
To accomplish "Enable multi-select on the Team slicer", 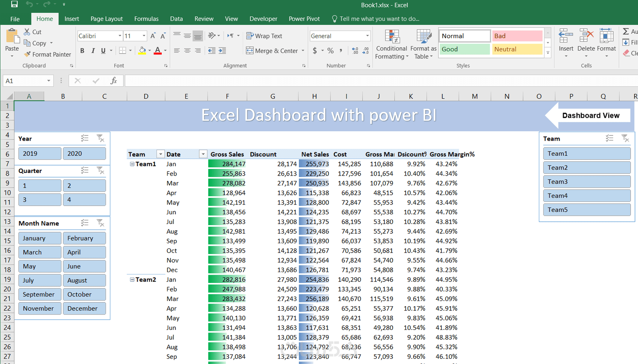I will 609,138.
